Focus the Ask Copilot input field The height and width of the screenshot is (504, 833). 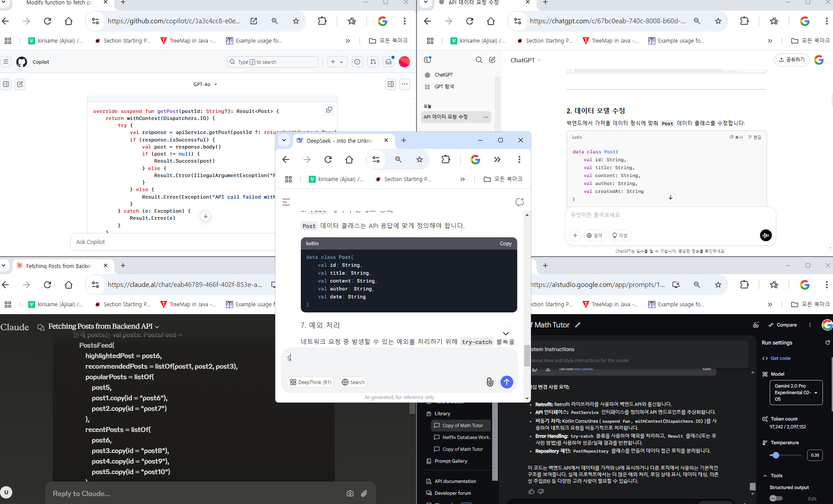click(x=174, y=242)
